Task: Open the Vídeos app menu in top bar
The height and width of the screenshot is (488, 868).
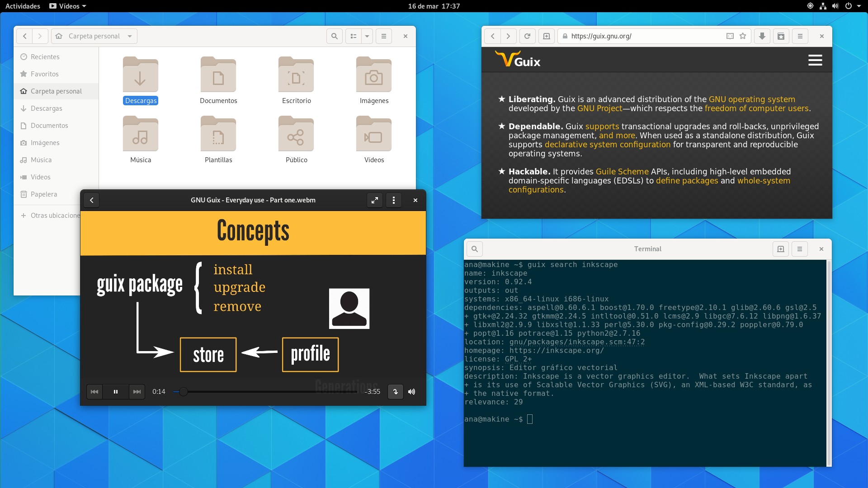Action: (x=68, y=6)
